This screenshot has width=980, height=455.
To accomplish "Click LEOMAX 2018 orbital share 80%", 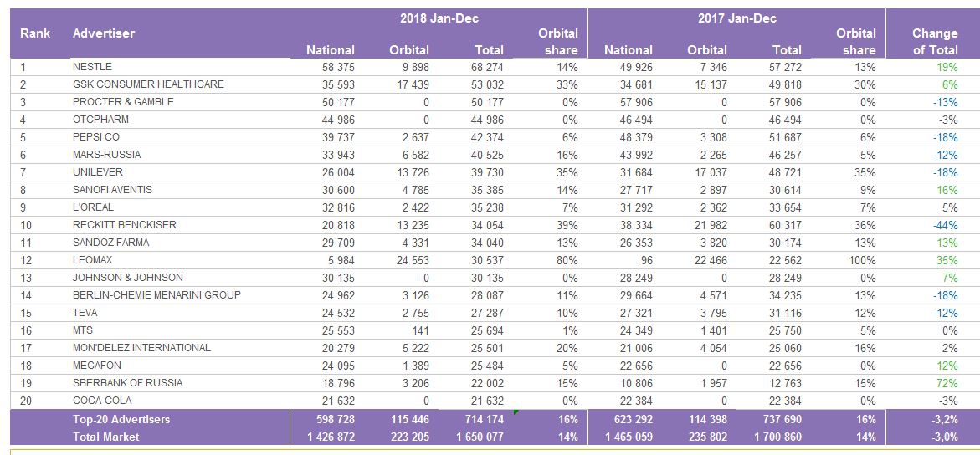I will tap(567, 260).
